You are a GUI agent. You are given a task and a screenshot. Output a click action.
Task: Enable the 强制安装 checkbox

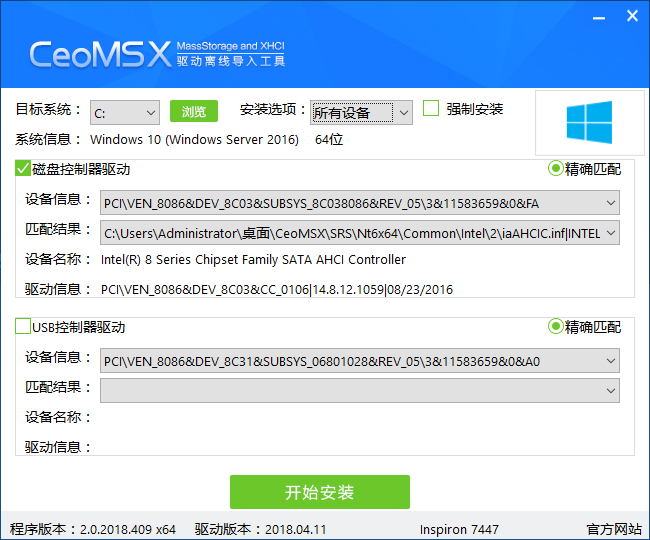click(x=431, y=108)
